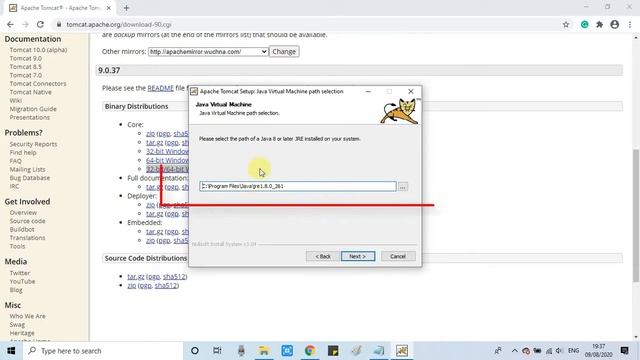Open the taskbar volume icon
Image resolution: width=640 pixels, height=360 pixels.
click(x=559, y=351)
